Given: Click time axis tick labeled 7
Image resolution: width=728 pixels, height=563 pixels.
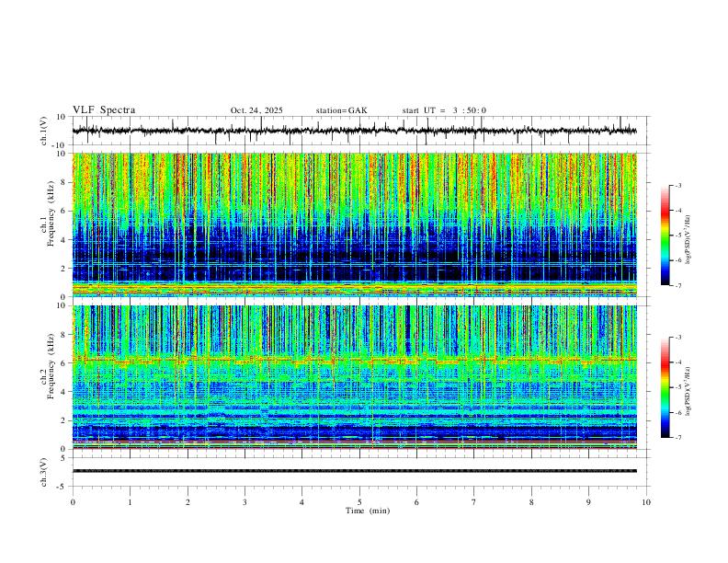Looking at the screenshot, I should 474,502.
